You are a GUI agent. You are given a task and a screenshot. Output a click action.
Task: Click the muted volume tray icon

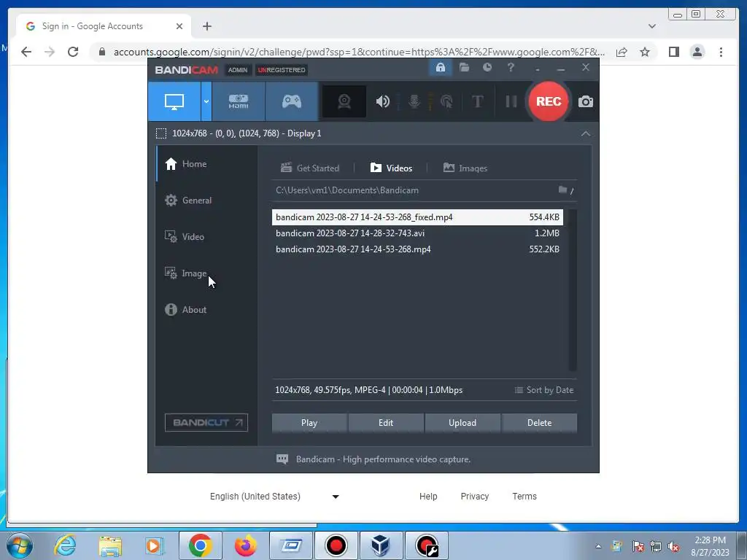tap(674, 546)
